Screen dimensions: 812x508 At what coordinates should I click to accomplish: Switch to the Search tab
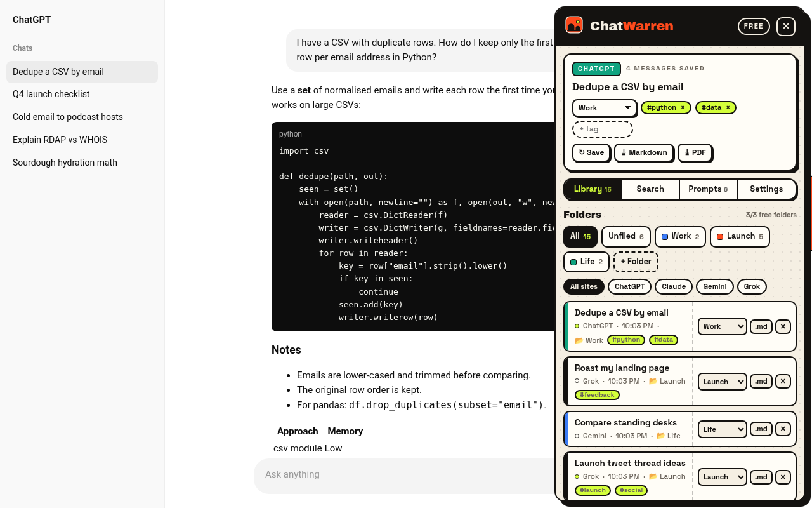[650, 189]
